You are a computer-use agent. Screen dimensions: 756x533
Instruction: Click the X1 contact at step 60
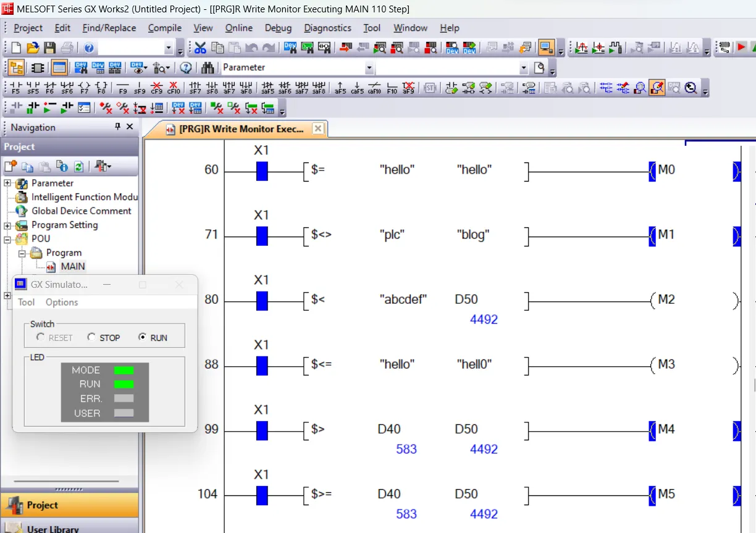click(262, 171)
